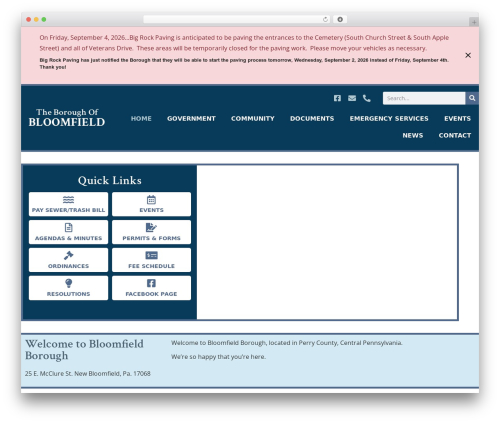Open the Government menu
The height and width of the screenshot is (423, 500).
191,119
